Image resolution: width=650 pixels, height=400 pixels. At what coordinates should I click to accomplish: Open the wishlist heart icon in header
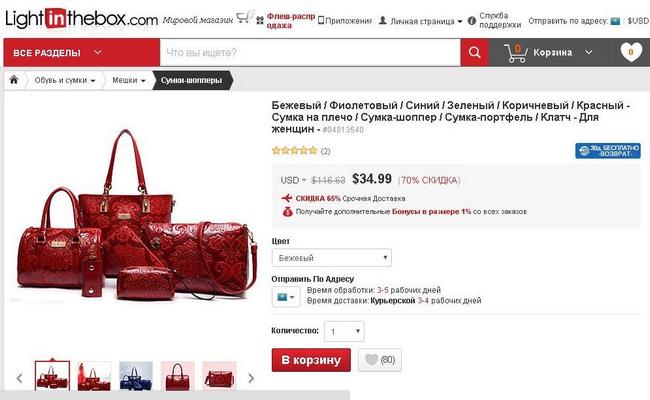(x=631, y=52)
